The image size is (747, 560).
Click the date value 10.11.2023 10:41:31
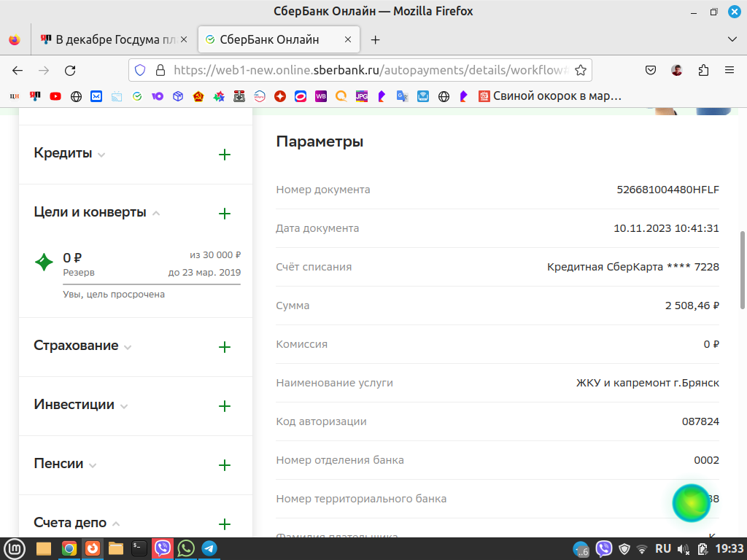[666, 228]
